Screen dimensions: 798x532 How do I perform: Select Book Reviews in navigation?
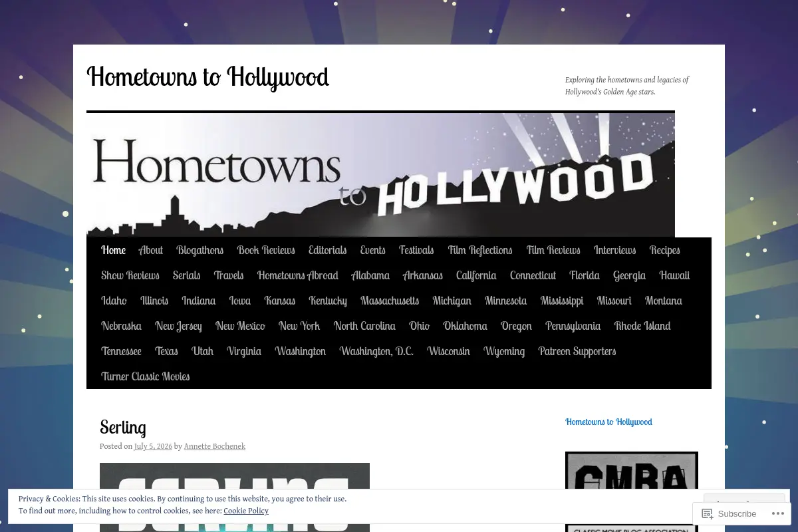(x=266, y=250)
